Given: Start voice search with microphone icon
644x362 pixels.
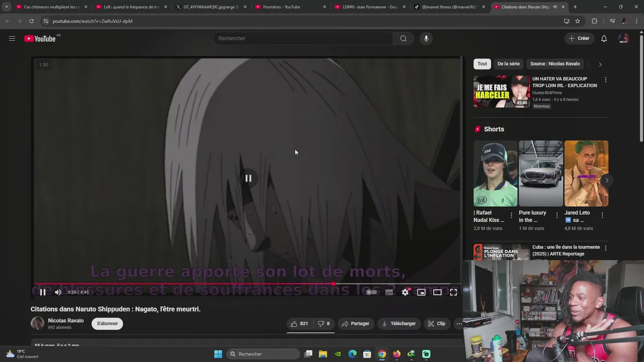Looking at the screenshot, I should pyautogui.click(x=426, y=38).
